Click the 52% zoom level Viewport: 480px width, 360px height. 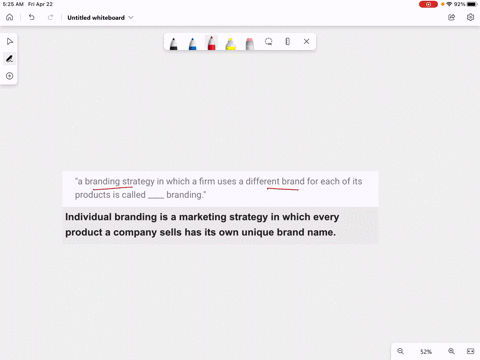[x=426, y=352]
